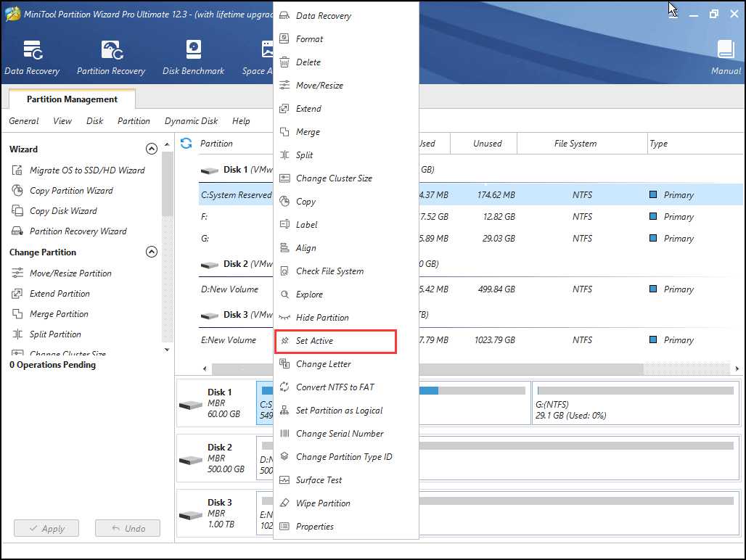Select the G:(NTFS) partition block in disk map
Image resolution: width=746 pixels, height=560 pixels.
[x=636, y=403]
